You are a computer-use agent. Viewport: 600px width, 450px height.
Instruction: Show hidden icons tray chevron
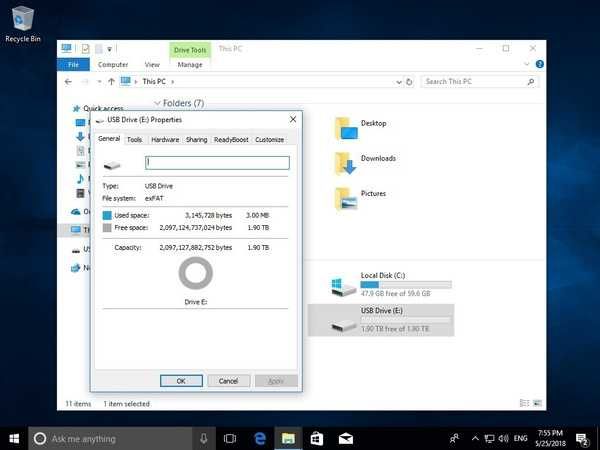[475, 438]
